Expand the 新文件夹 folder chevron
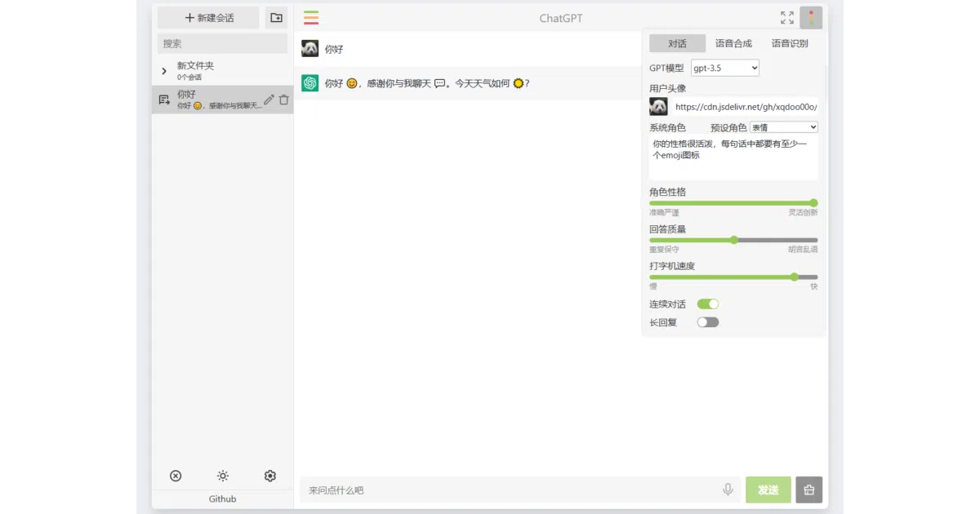 [164, 71]
